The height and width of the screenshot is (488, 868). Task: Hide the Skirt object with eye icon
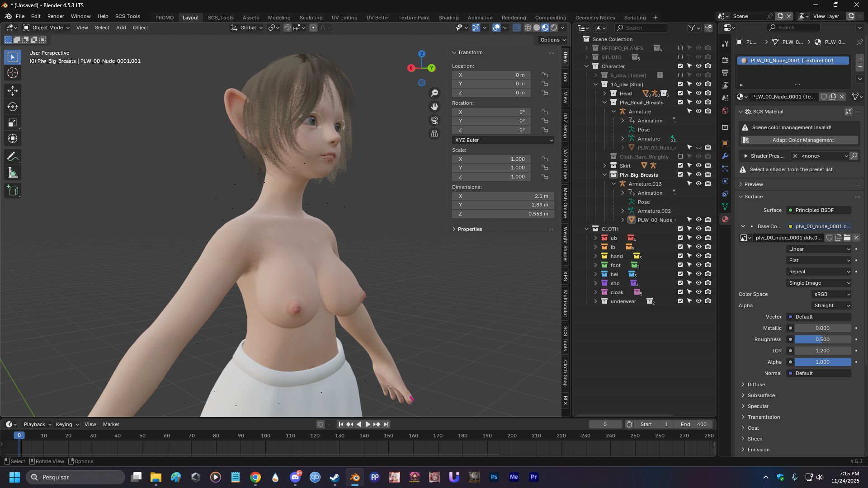[x=698, y=166]
